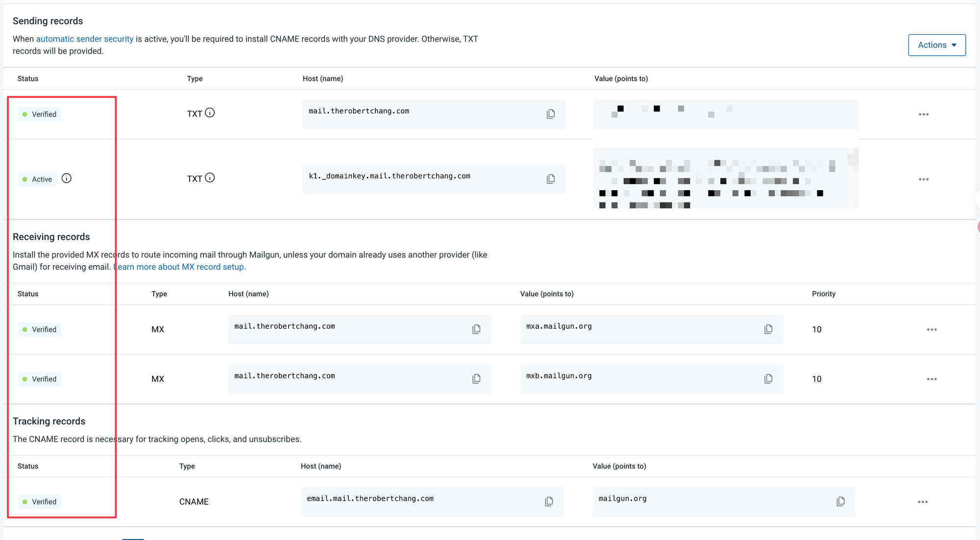Copy the mailgun.org CNAME value
Screen dimensions: 980x540
click(x=840, y=501)
